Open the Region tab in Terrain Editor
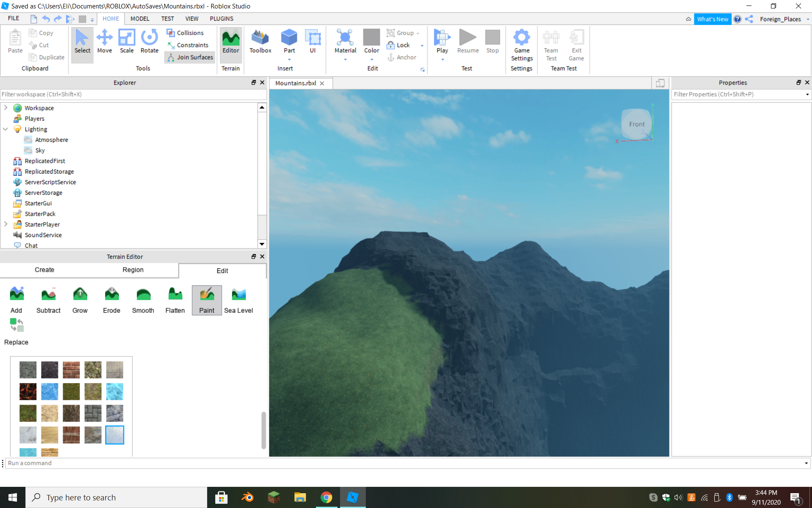The width and height of the screenshot is (812, 508). tap(133, 270)
